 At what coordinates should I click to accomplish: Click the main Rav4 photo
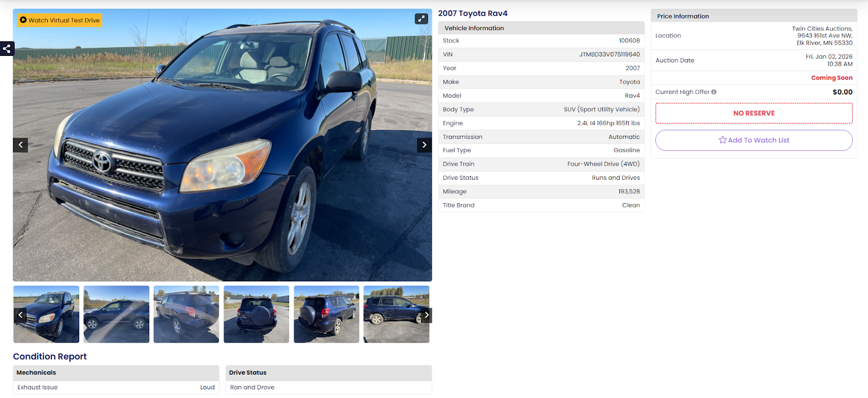pos(222,145)
